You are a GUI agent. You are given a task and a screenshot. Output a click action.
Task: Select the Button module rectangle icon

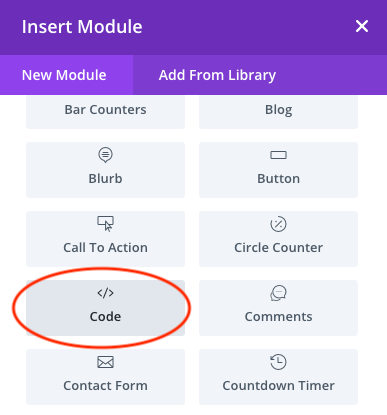278,155
